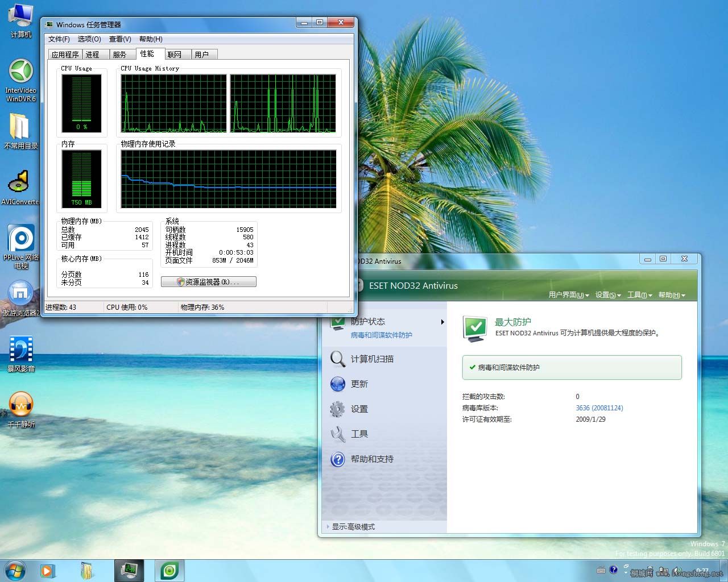Click the 开机时间 value 0:00:53:03
The image size is (728, 582).
pyautogui.click(x=236, y=253)
